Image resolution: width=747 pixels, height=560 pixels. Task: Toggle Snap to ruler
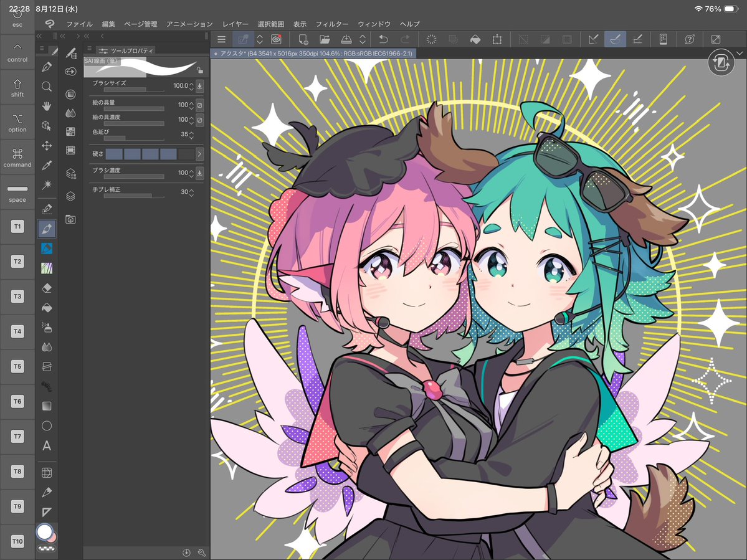point(593,39)
